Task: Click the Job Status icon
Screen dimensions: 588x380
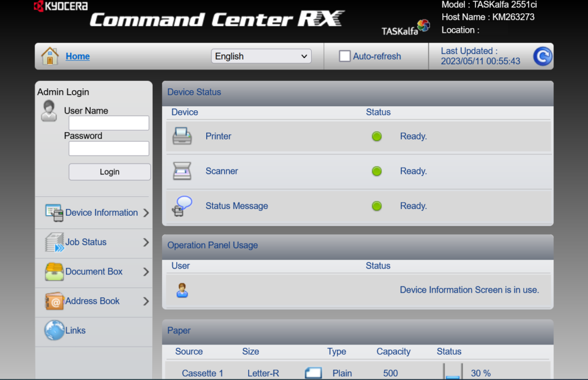Action: (54, 242)
